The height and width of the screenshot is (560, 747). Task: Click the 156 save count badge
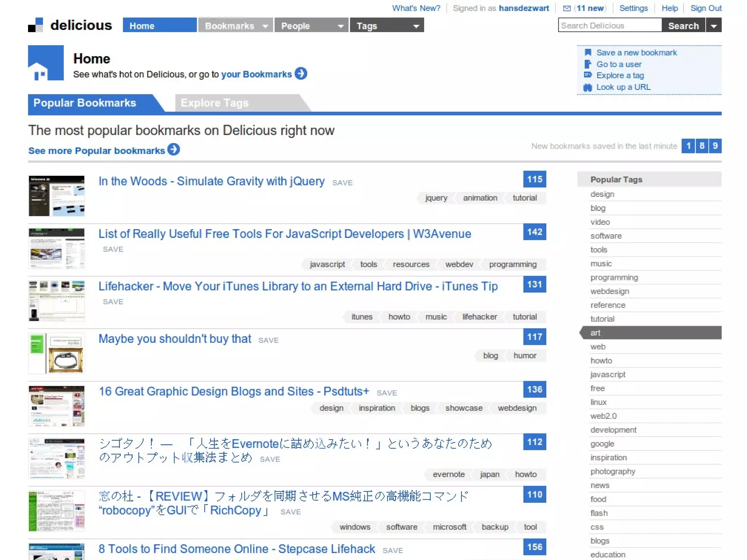[x=534, y=547]
